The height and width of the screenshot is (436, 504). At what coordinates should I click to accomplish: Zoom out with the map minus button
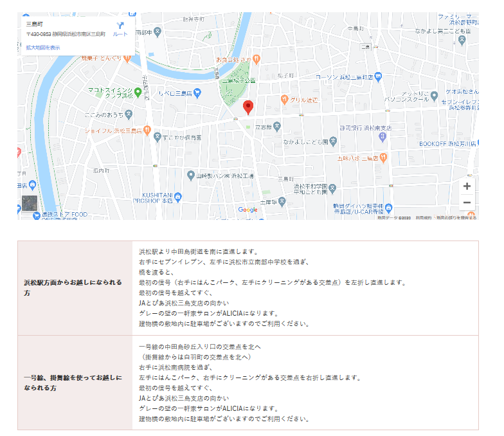pos(467,203)
